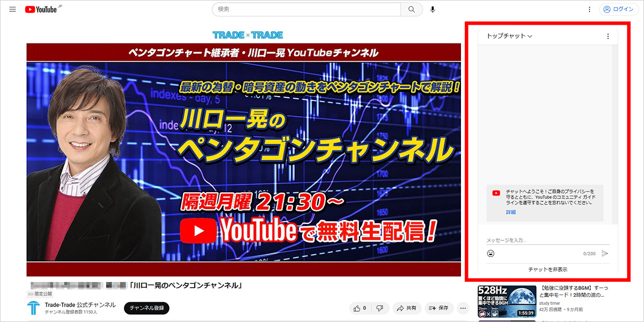This screenshot has width=644, height=322.
Task: Click the メッセージを入力 chat input
Action: point(547,240)
